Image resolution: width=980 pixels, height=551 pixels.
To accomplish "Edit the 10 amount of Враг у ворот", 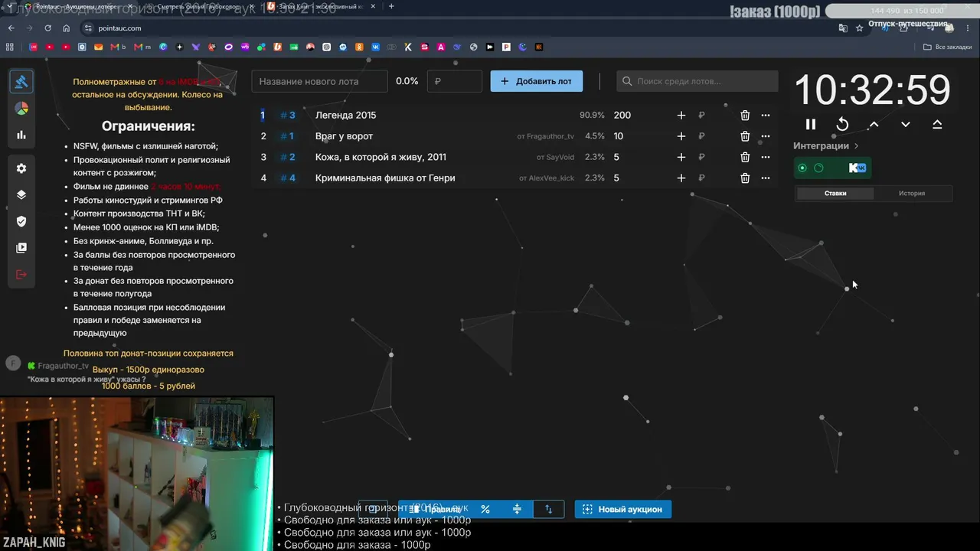I will pos(619,136).
